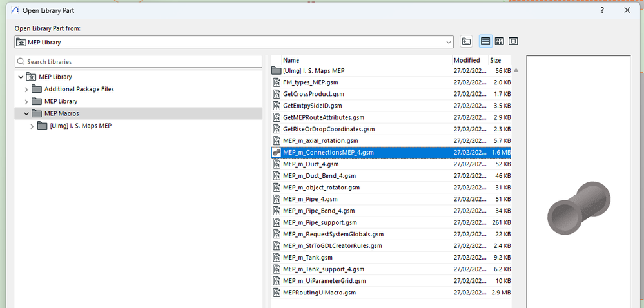Screen dimensions: 644x308
Task: Click the FM_types_MEP.gsm file icon
Action: (277, 82)
